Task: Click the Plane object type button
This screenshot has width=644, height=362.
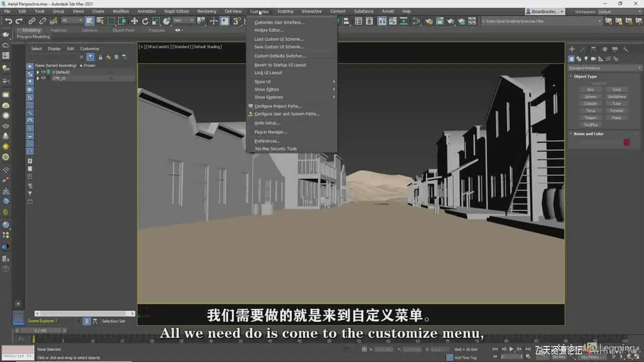Action: tap(617, 118)
